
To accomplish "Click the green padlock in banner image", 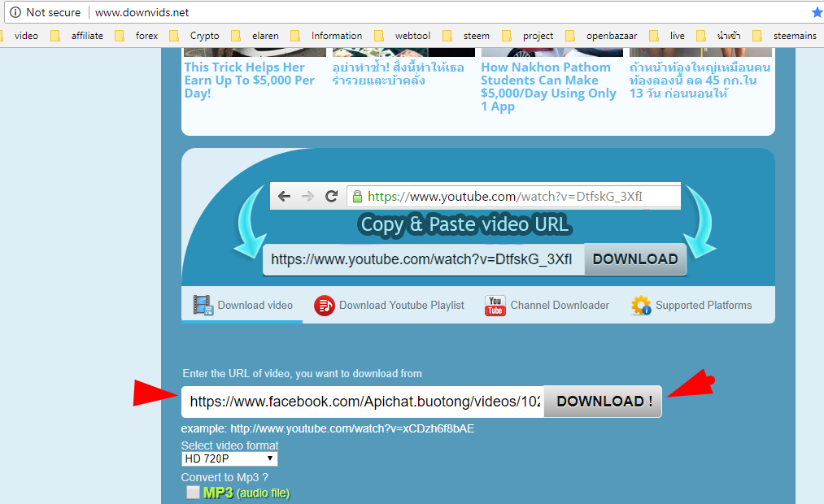I will pos(357,197).
